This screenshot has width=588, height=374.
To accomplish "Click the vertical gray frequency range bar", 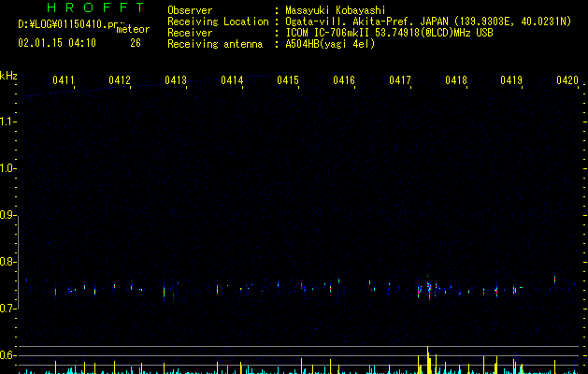I will 18,263.
